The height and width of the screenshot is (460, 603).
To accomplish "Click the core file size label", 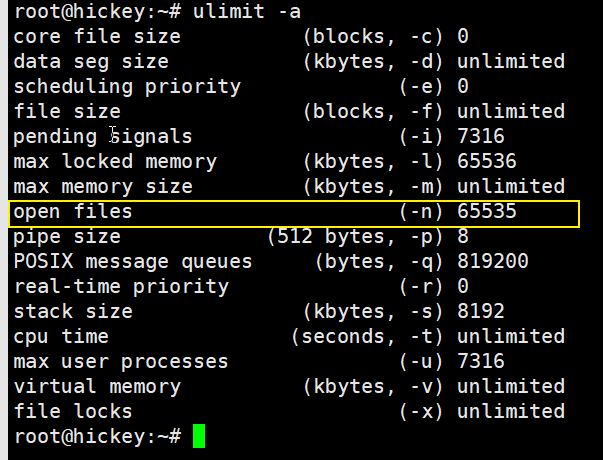I will pyautogui.click(x=97, y=36).
